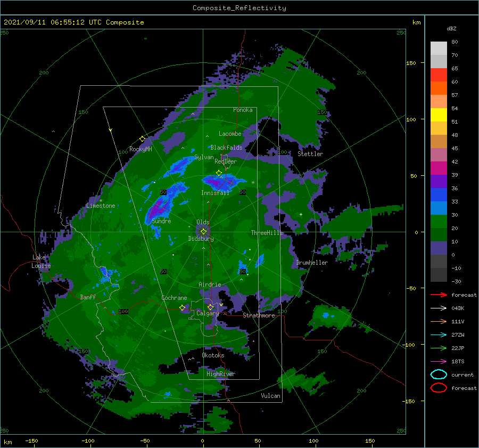Image resolution: width=479 pixels, height=448 pixels.
Task: Click the green 22JP arrow icon
Action: pyautogui.click(x=439, y=348)
